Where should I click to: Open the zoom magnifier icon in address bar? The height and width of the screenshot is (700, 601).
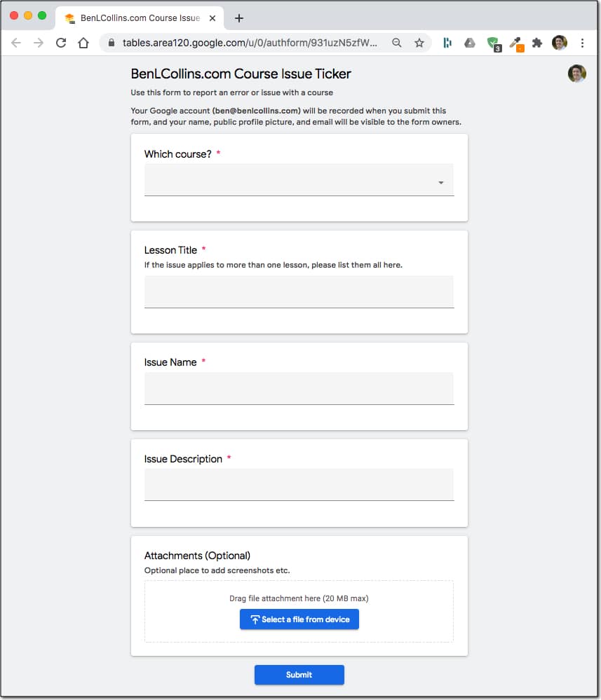[396, 43]
